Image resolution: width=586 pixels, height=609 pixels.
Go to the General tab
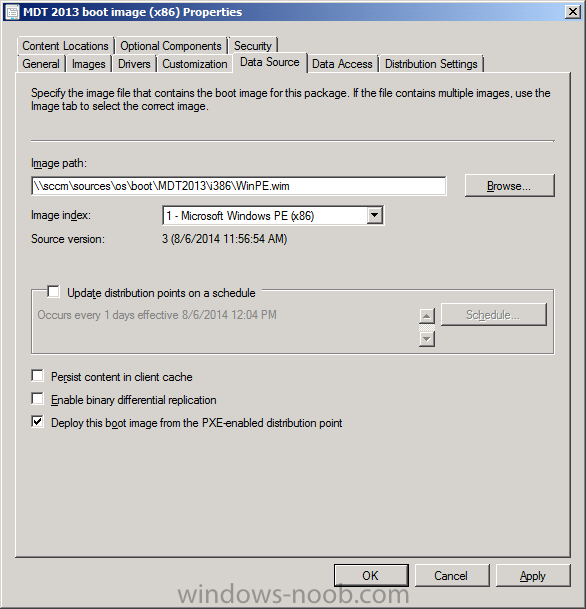pyautogui.click(x=41, y=64)
